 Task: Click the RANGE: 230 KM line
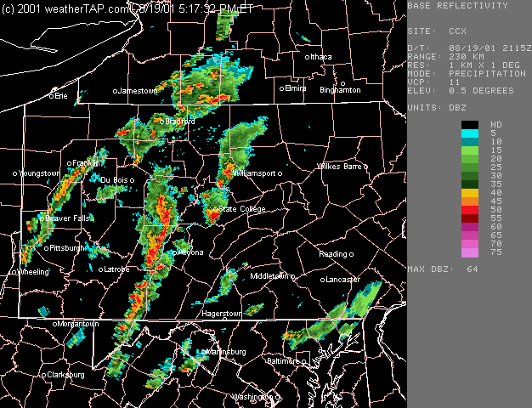[x=446, y=57]
